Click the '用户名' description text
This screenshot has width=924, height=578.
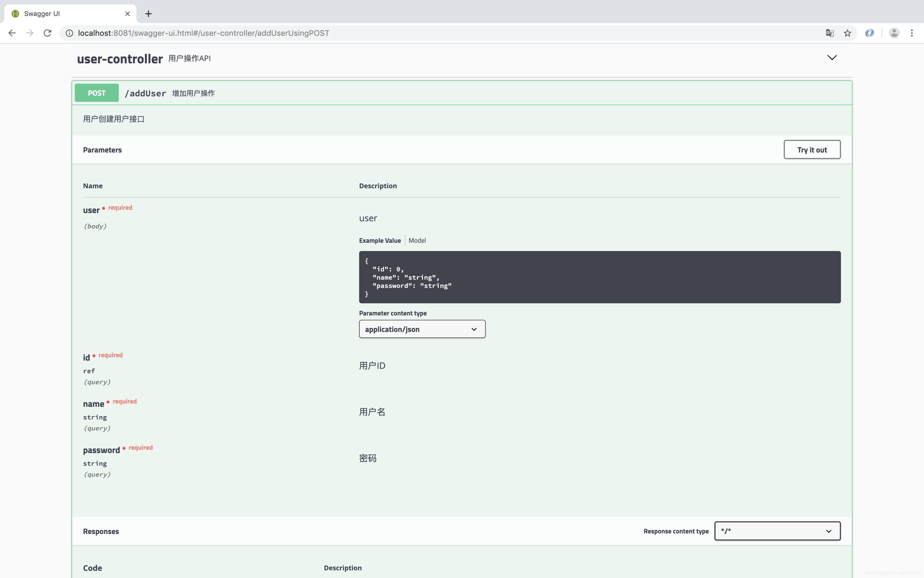(372, 412)
